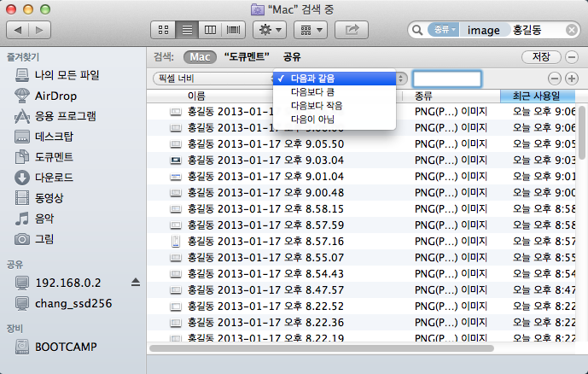The image size is (588, 374).
Task: Click the vertical scrollbar of file list
Action: click(582, 133)
